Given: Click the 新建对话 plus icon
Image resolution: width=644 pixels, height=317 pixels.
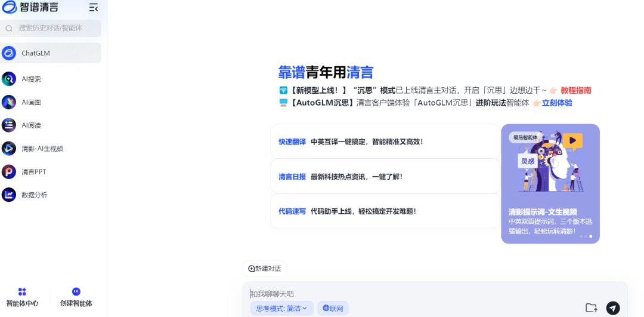Looking at the screenshot, I should (x=252, y=269).
